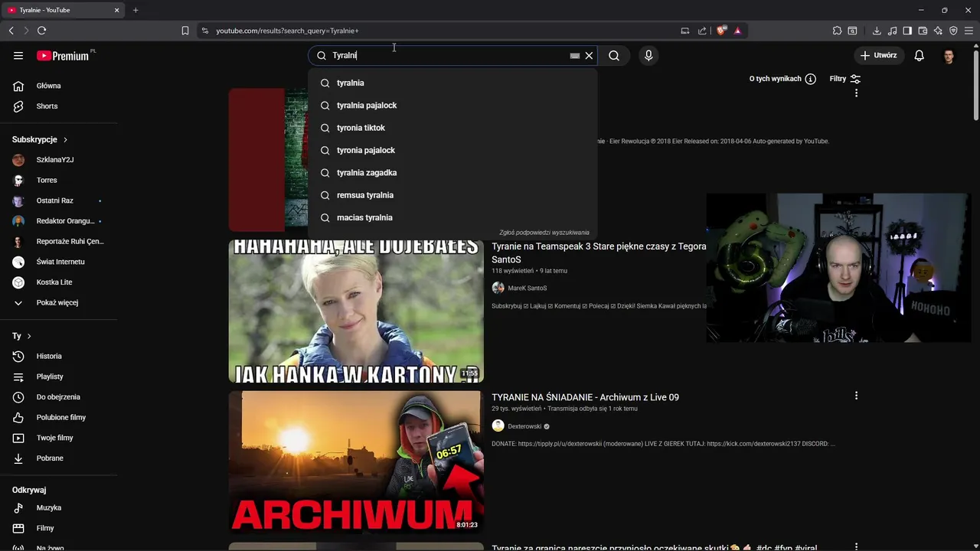Open new browser tab
This screenshot has height=551, width=980.
coord(136,10)
